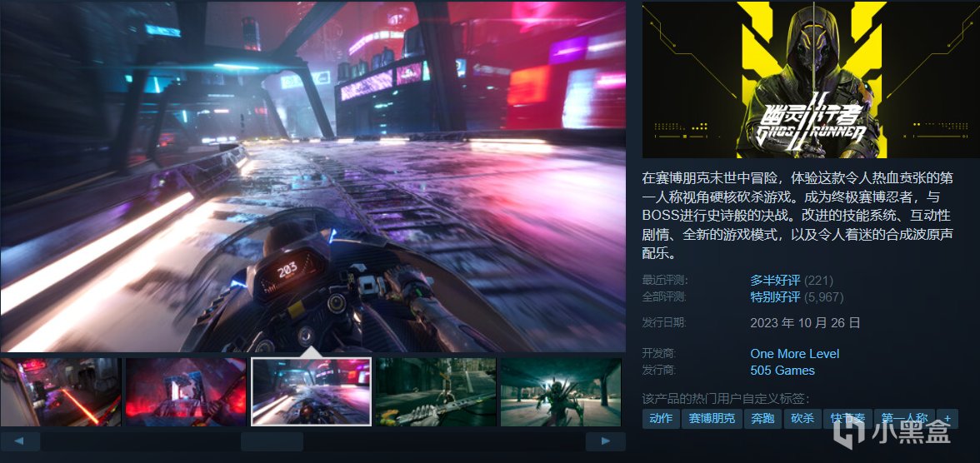This screenshot has height=463, width=980.
Task: Click the 第一人称 tag
Action: point(904,419)
